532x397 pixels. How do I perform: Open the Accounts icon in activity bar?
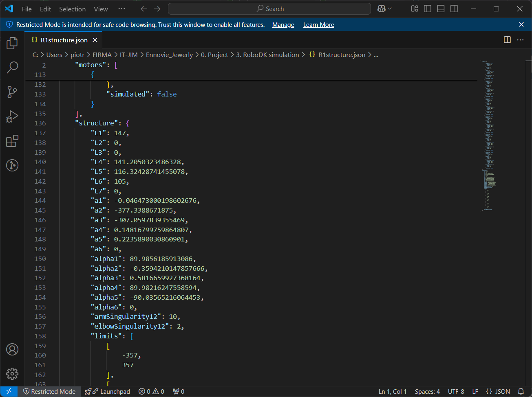(12, 349)
